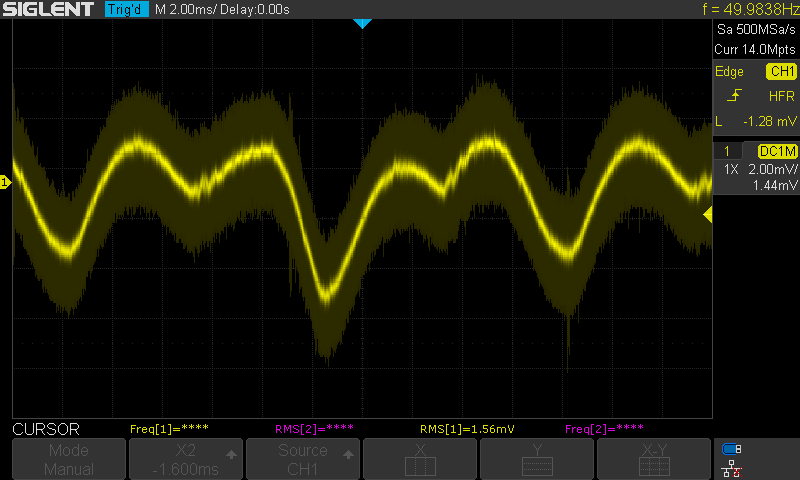Select the X2 cursor position button
This screenshot has width=800, height=480.
pyautogui.click(x=186, y=459)
